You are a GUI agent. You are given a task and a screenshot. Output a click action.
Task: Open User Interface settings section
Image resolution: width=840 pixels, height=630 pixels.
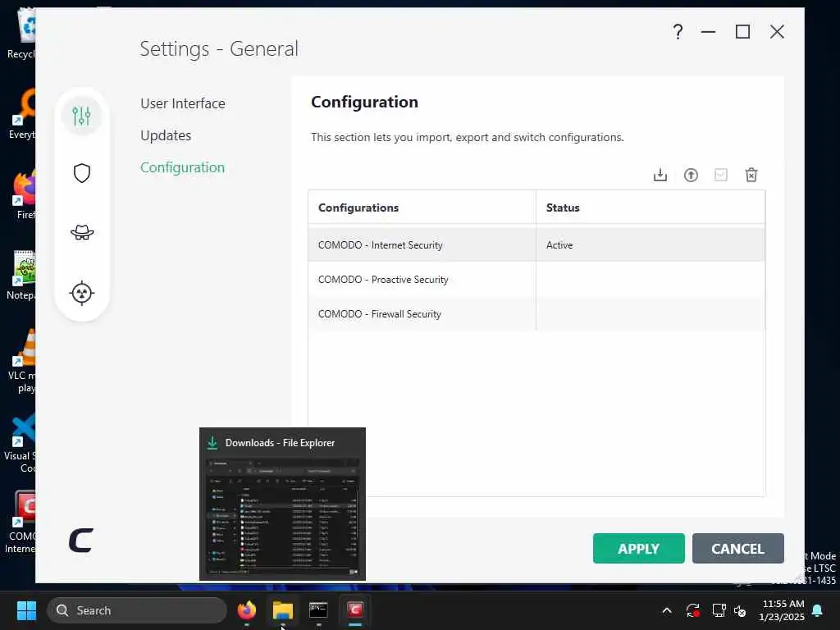pyautogui.click(x=183, y=103)
